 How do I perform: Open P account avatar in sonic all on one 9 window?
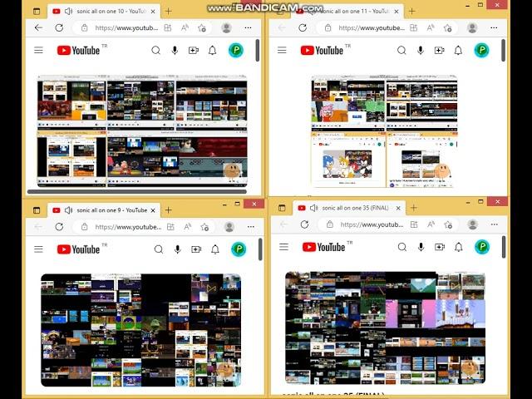[239, 249]
